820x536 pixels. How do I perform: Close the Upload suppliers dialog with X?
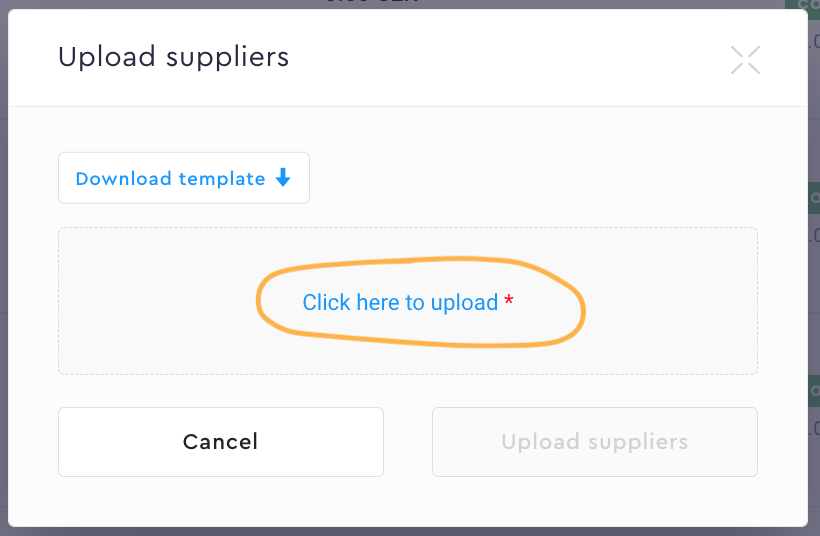[x=745, y=60]
